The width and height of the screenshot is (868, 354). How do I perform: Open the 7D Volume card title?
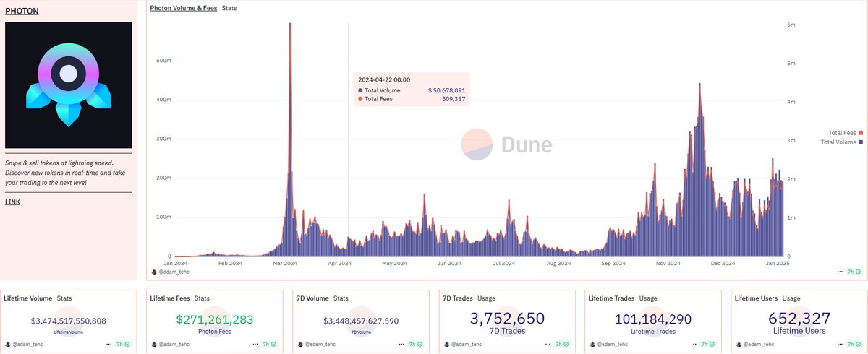tap(312, 298)
